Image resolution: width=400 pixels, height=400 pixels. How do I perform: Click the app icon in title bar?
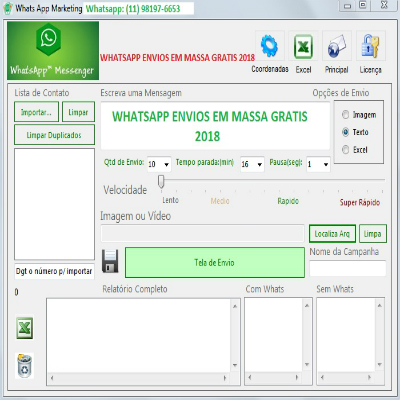point(8,8)
